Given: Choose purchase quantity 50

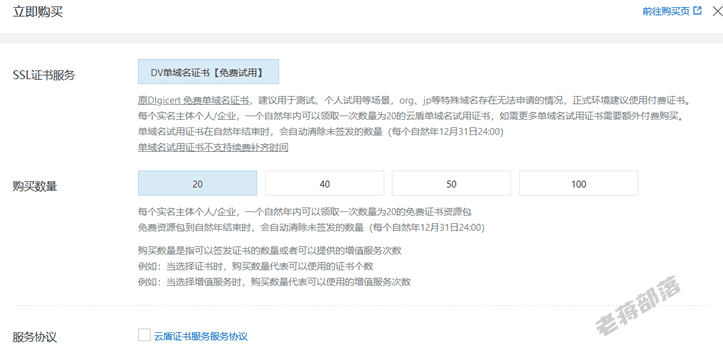Looking at the screenshot, I should pos(451,183).
